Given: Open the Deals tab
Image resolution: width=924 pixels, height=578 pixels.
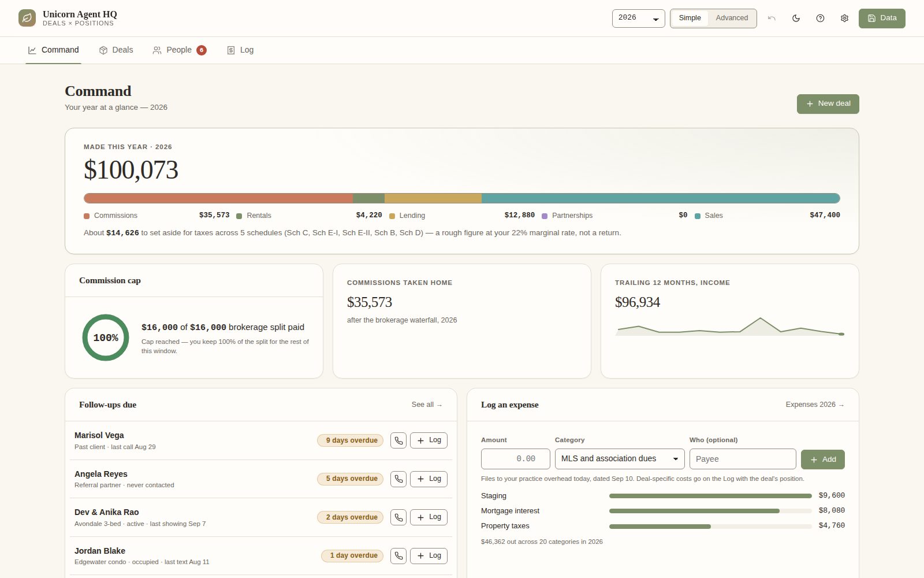Looking at the screenshot, I should pyautogui.click(x=116, y=50).
